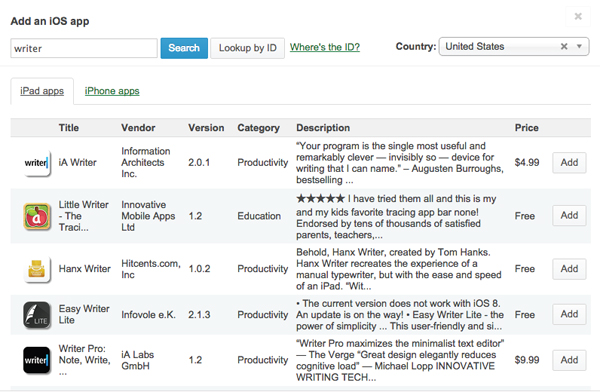This screenshot has height=392, width=600.
Task: Click the five-star Little Writer description
Action: [396, 217]
